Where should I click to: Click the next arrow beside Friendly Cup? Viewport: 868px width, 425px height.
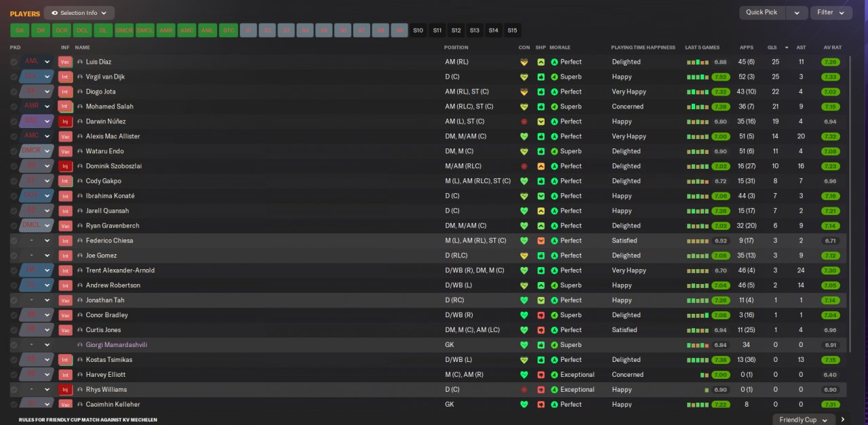click(x=843, y=420)
